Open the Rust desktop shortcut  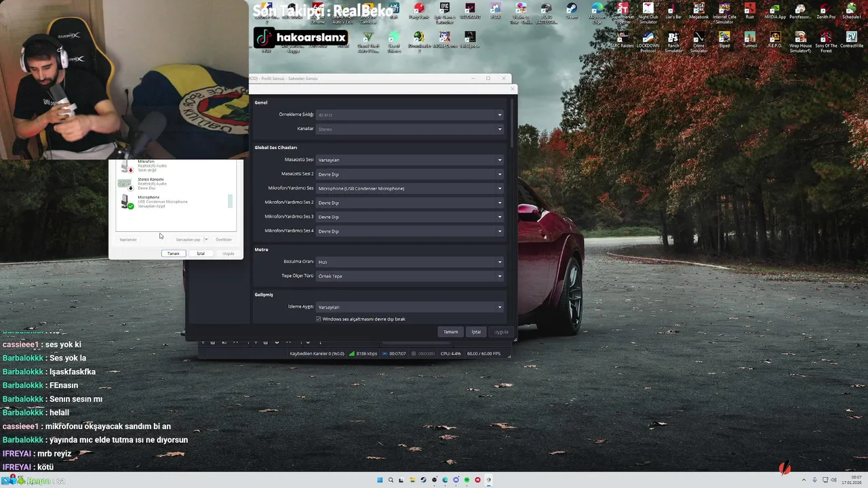tap(749, 12)
